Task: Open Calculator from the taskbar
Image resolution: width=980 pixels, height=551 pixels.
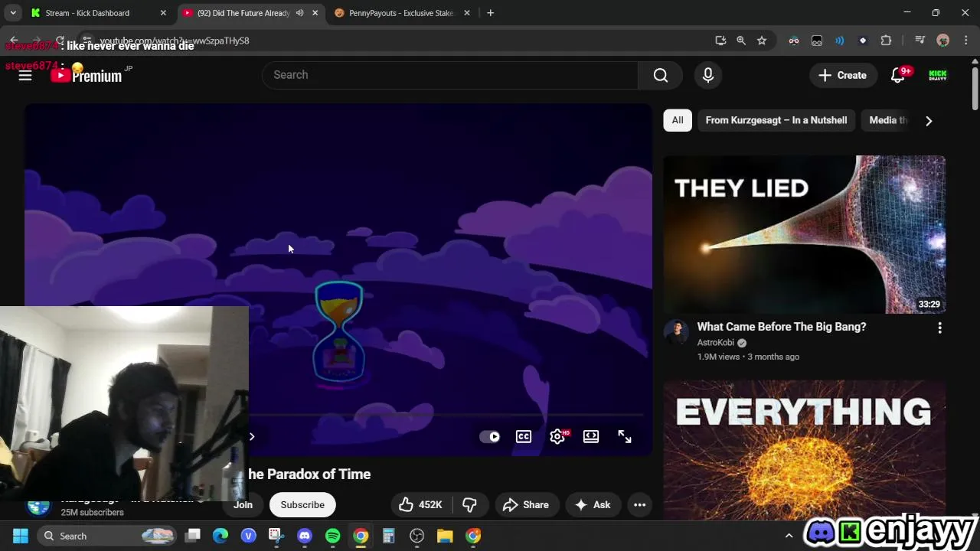Action: [x=388, y=536]
